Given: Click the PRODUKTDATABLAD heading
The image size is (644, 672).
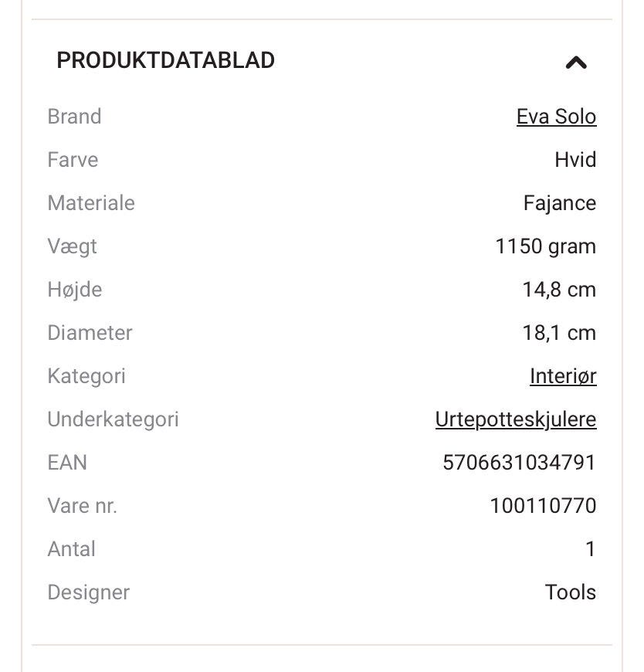Looking at the screenshot, I should coord(165,60).
